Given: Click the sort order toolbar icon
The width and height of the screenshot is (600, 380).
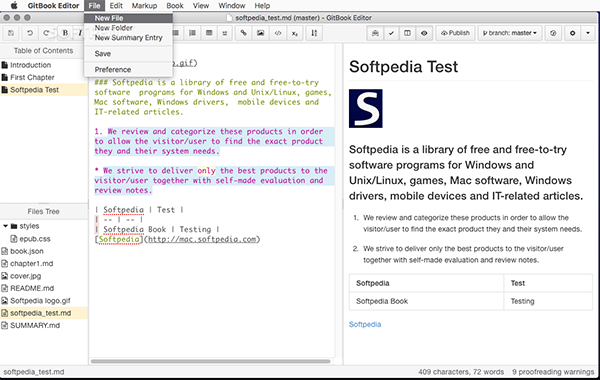Looking at the screenshot, I should click(314, 33).
